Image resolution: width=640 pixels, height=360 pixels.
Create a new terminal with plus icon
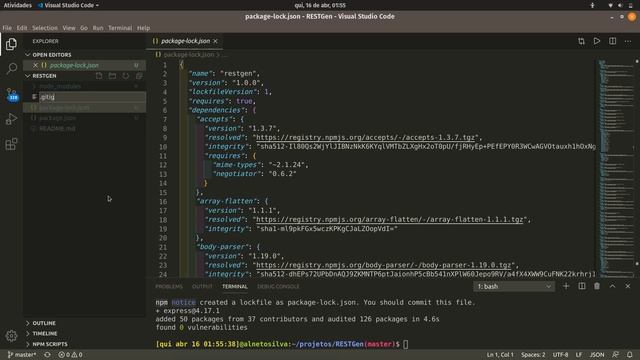click(x=566, y=287)
